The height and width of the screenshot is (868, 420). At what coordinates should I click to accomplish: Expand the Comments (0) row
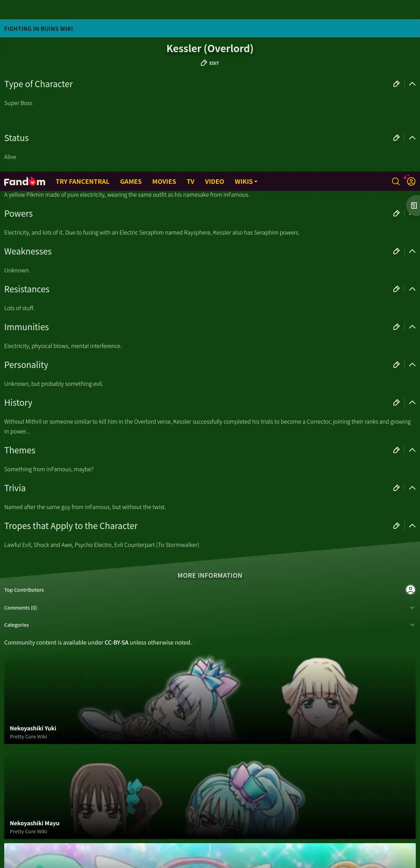pyautogui.click(x=210, y=608)
